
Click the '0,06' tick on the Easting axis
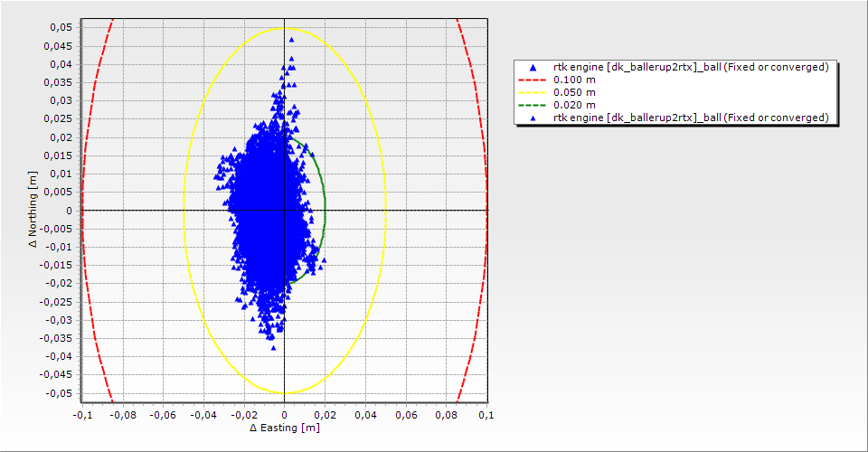[x=406, y=415]
